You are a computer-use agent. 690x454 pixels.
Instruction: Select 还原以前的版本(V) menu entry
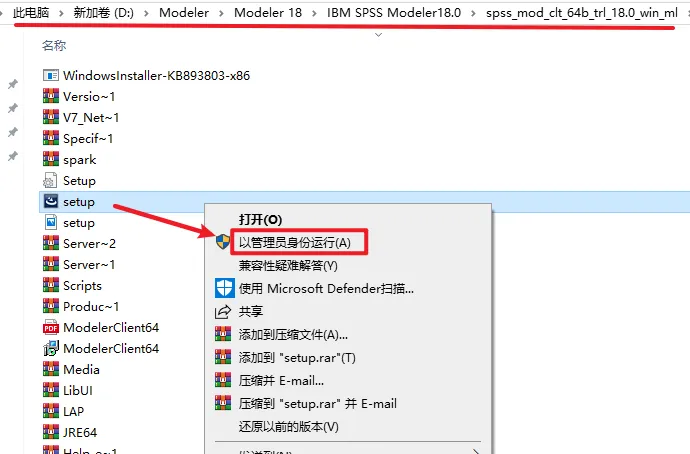tap(289, 427)
